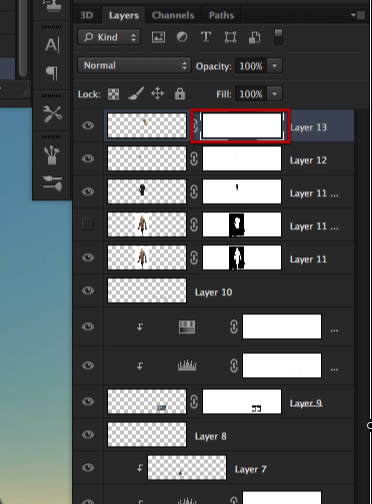372x504 pixels.
Task: Hide Layer 9 with eye icon
Action: click(x=88, y=401)
